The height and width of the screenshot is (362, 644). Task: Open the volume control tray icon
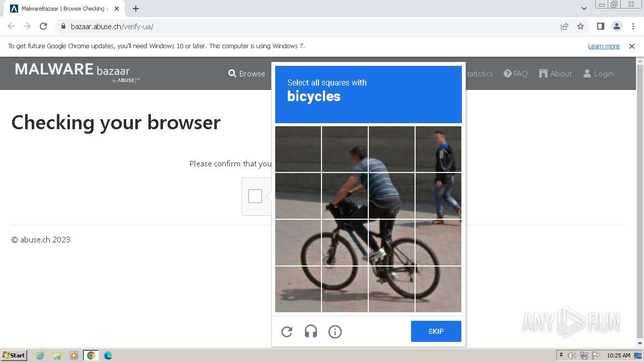tap(572, 355)
